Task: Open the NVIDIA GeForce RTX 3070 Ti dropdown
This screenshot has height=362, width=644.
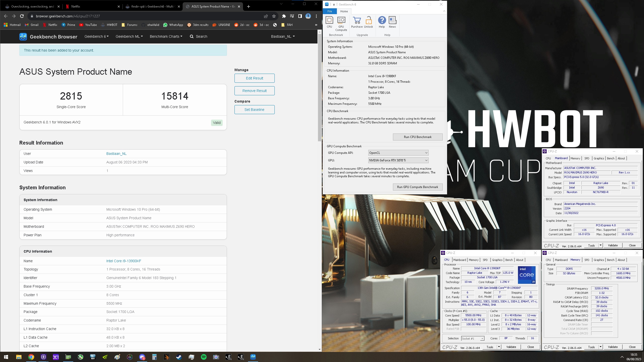Action: pyautogui.click(x=398, y=160)
